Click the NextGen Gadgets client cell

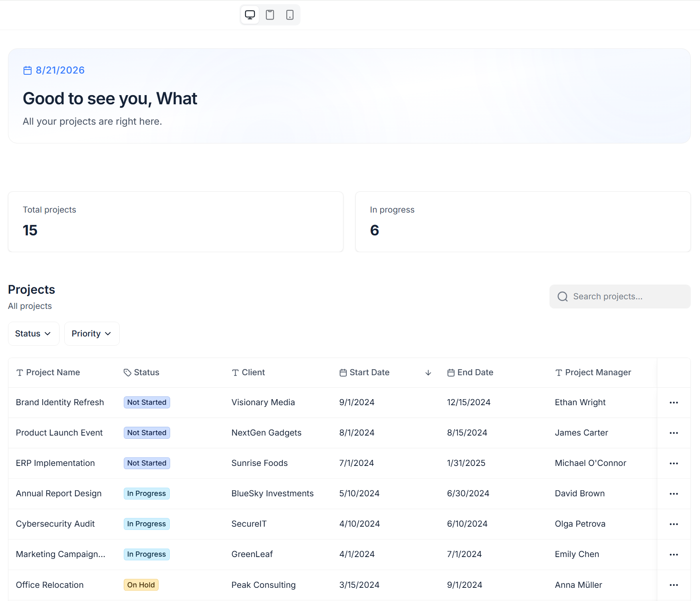click(266, 433)
